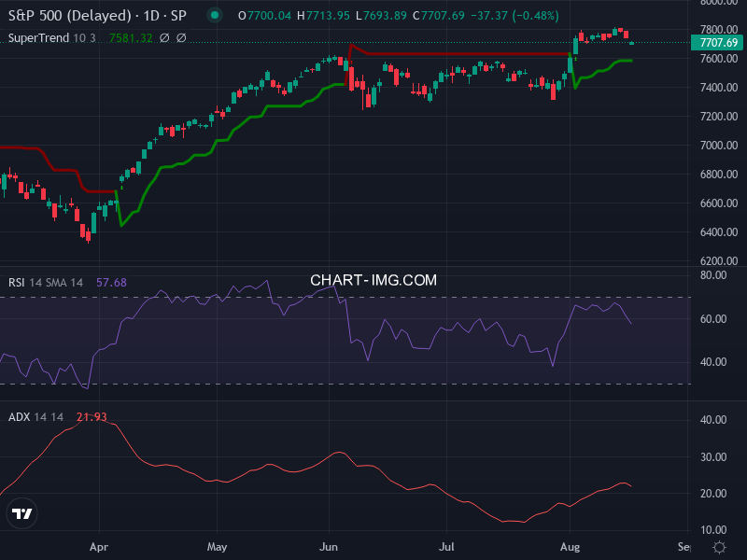This screenshot has height=560, width=747.
Task: Click the 7000.00 price axis label
Action: pyautogui.click(x=718, y=146)
